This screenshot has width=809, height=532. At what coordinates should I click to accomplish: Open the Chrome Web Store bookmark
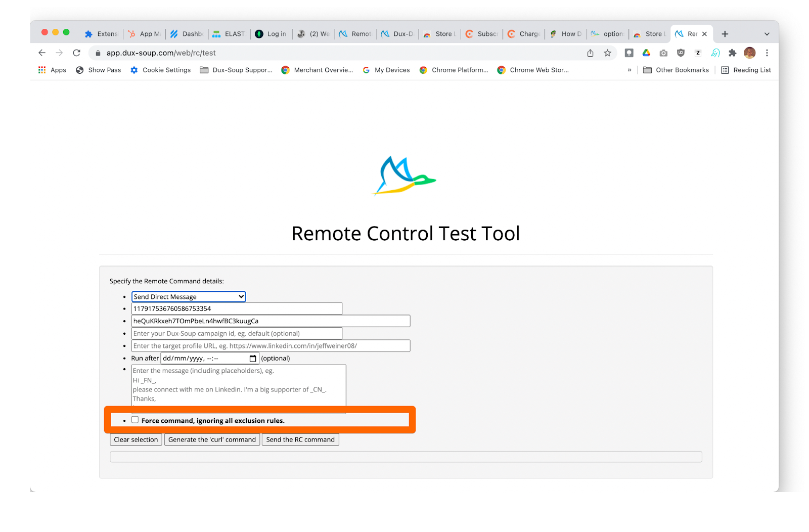click(x=533, y=70)
